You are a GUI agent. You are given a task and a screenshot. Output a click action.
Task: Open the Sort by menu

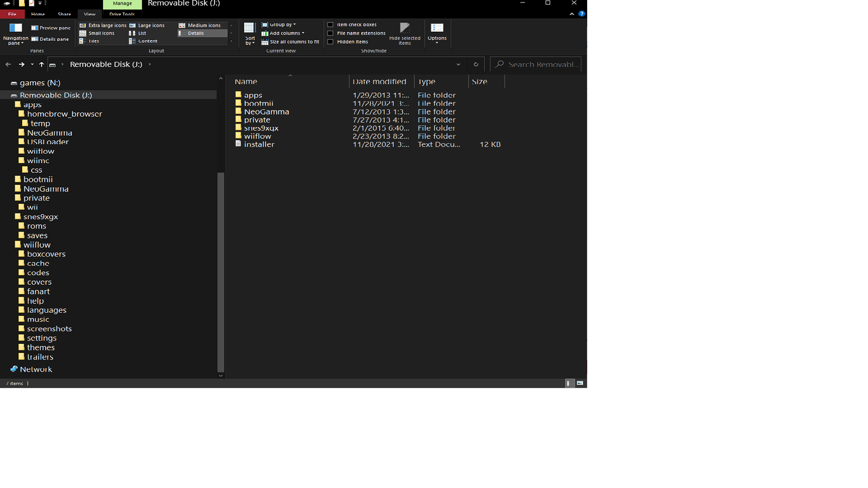click(250, 34)
